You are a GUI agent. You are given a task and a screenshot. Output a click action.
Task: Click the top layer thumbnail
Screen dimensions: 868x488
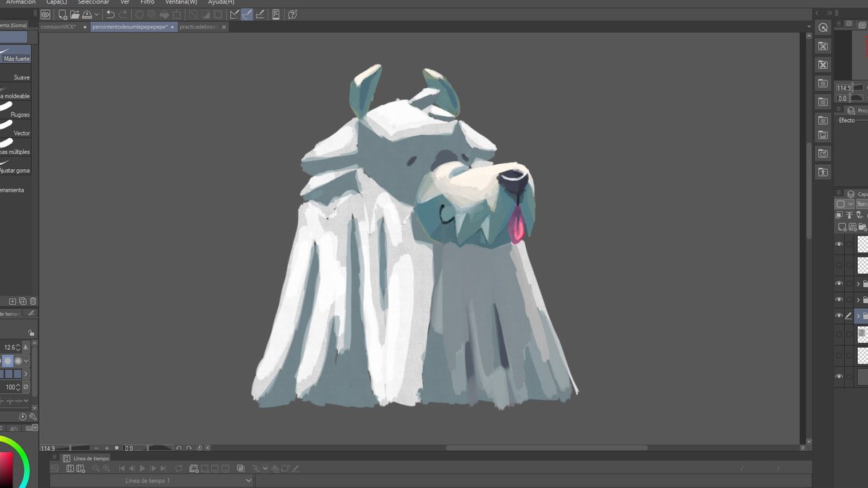point(863,244)
